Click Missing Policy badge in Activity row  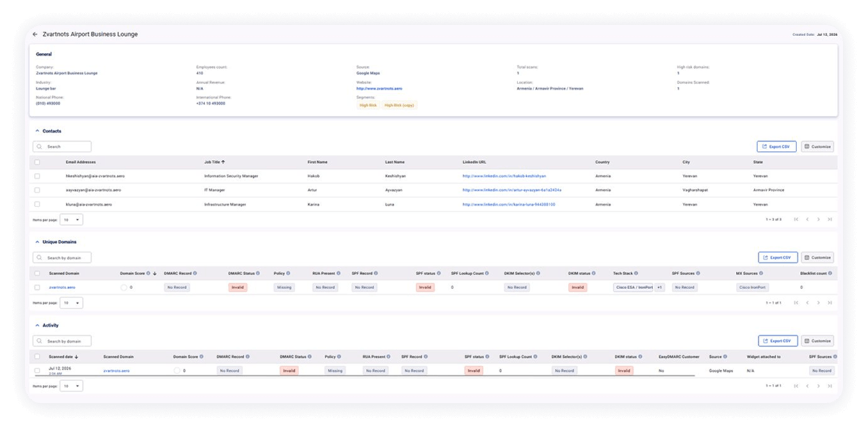pos(335,371)
